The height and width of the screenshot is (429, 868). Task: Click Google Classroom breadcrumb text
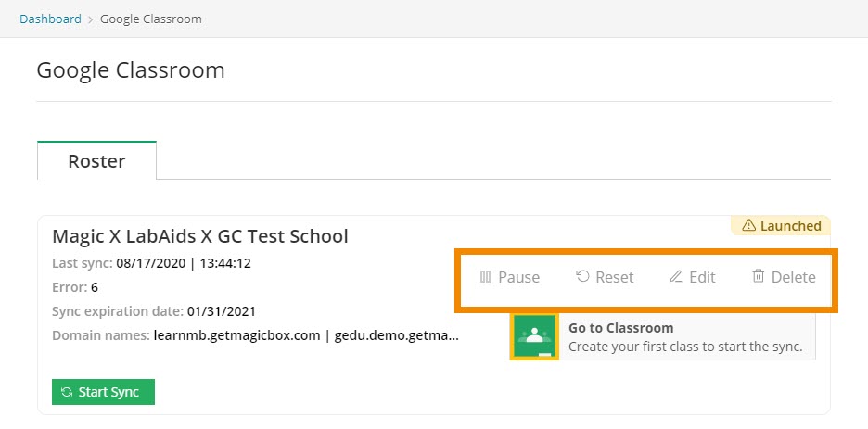click(150, 19)
